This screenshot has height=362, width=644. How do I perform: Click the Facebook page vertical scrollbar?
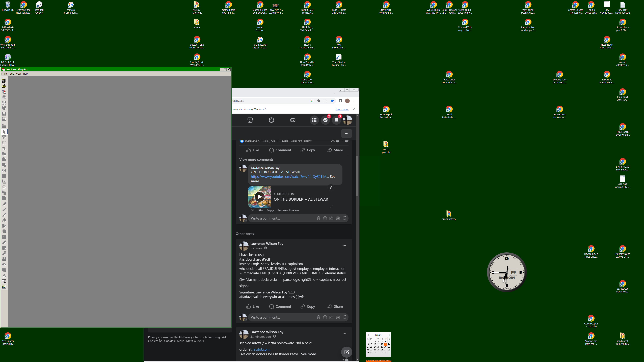point(357,237)
